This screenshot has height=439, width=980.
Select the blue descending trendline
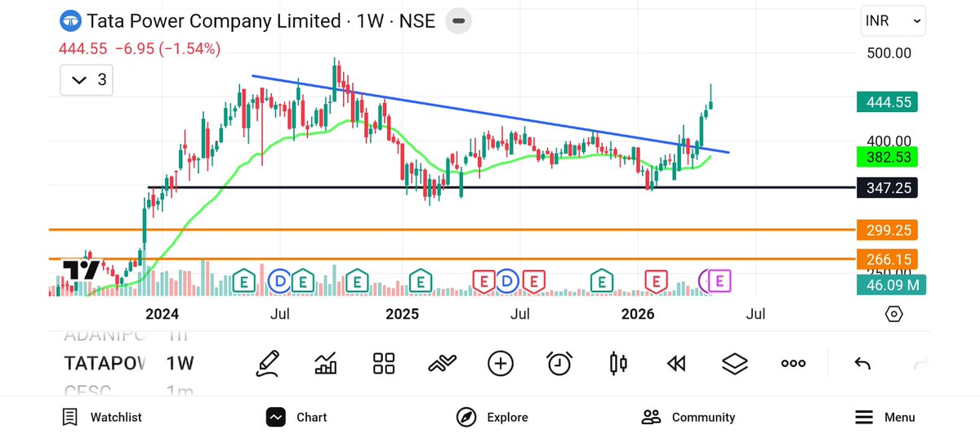tap(490, 114)
